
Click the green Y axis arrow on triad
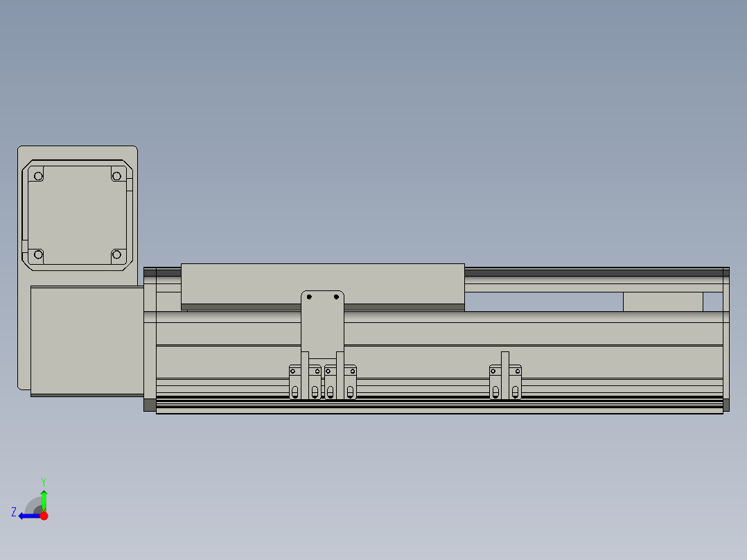coord(44,500)
